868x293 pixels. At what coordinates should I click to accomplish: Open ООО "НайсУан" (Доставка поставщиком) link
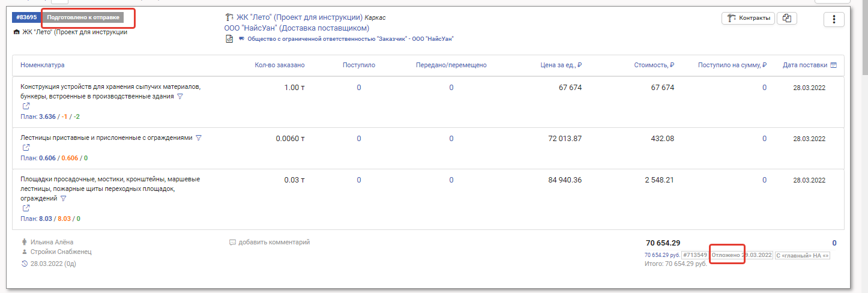(297, 28)
